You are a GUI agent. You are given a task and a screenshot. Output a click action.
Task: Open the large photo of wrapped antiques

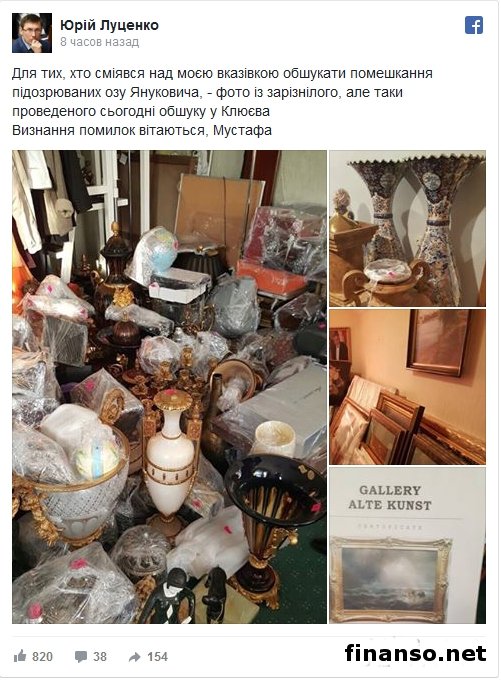[x=169, y=387]
